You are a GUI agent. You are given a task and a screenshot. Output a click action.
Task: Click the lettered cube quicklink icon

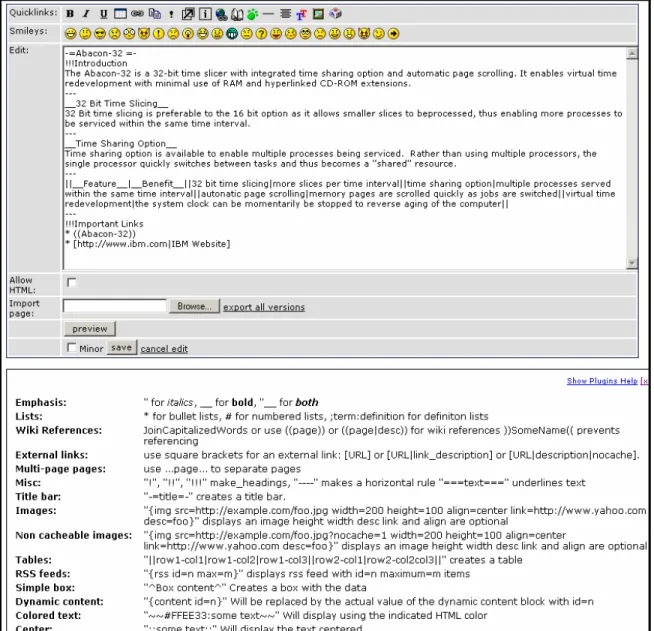336,14
